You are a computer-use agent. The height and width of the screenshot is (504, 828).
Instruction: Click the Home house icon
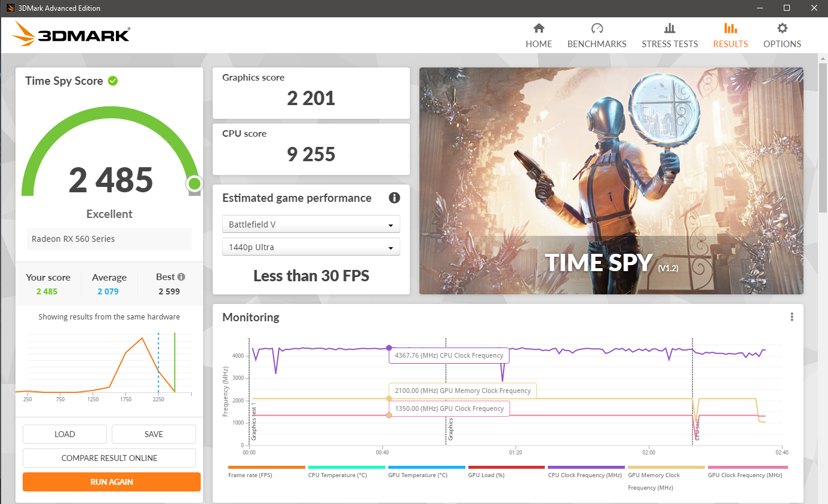(539, 28)
